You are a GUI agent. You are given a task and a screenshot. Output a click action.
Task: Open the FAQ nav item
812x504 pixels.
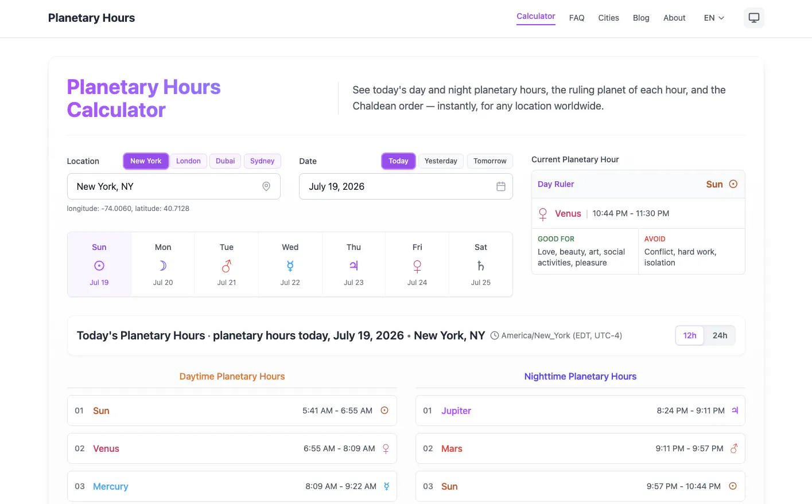coord(577,18)
